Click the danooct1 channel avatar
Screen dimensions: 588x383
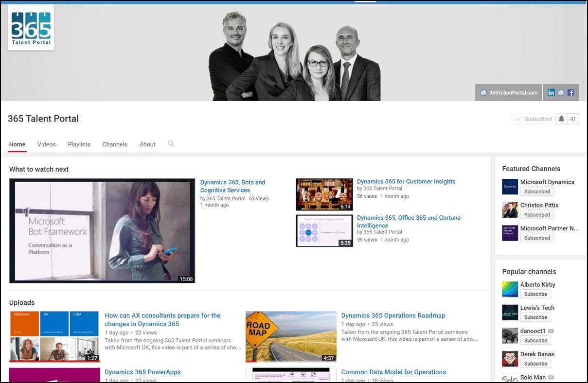coord(510,336)
